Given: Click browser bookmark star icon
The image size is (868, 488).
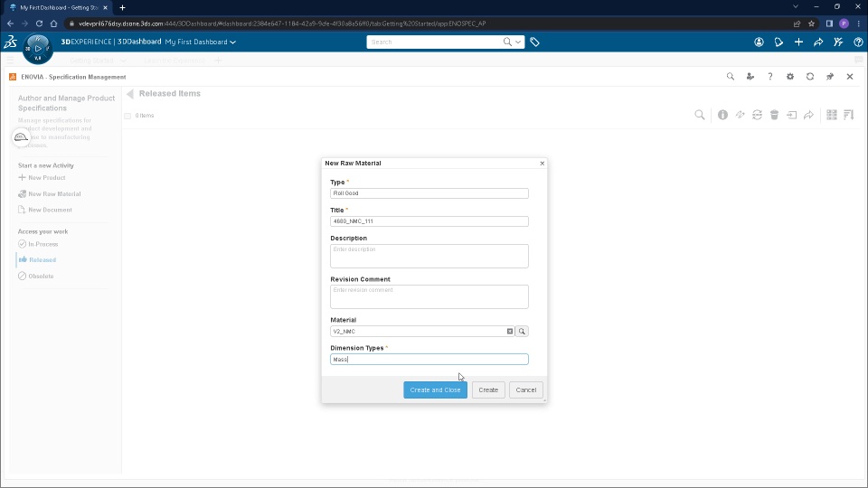Looking at the screenshot, I should click(812, 23).
